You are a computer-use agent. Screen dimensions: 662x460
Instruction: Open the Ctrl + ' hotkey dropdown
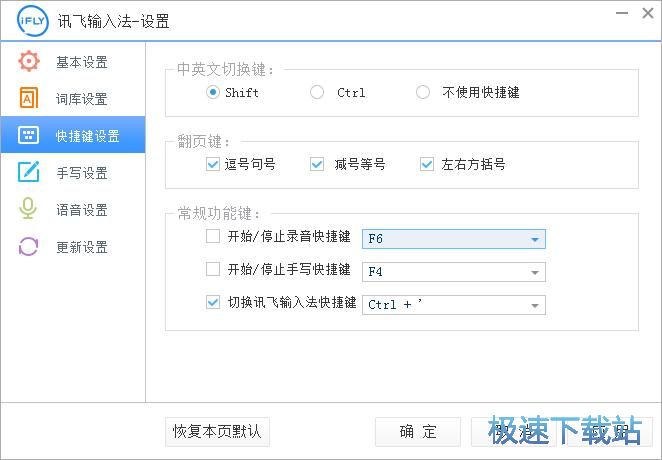(x=536, y=305)
